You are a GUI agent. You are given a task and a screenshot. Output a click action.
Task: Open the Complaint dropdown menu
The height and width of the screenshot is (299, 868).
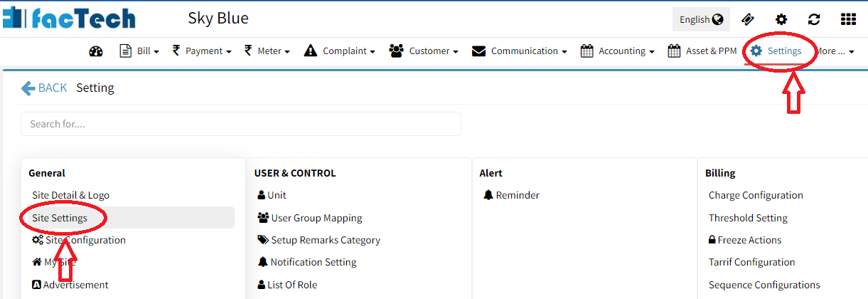click(340, 51)
